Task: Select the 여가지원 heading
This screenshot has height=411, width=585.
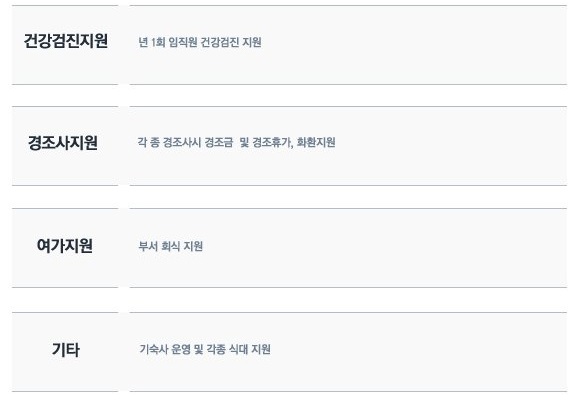Action: pos(65,246)
